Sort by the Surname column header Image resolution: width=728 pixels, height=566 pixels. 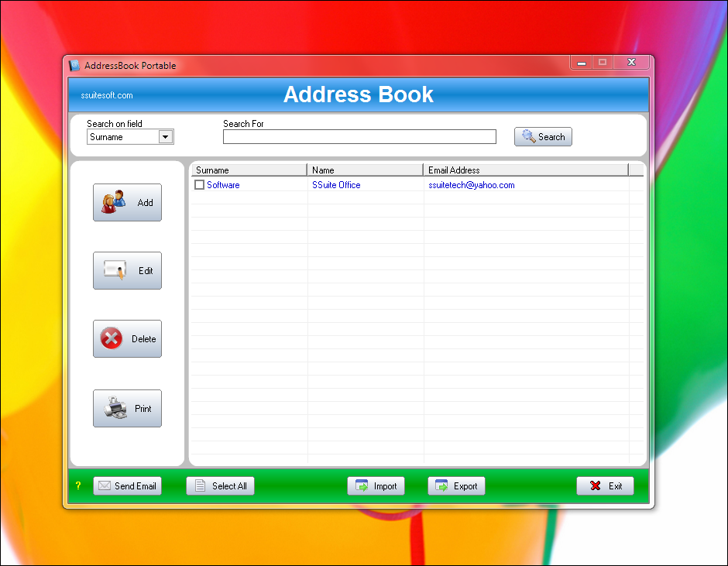[x=248, y=170]
